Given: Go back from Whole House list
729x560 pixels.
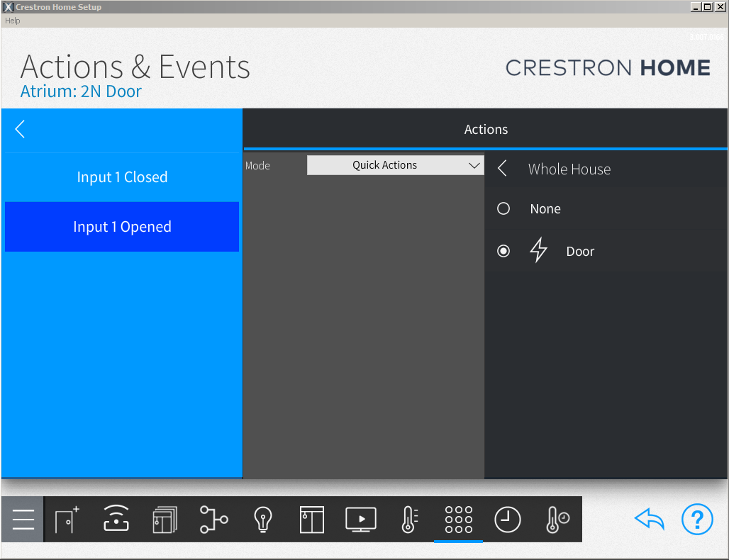Looking at the screenshot, I should (x=502, y=169).
